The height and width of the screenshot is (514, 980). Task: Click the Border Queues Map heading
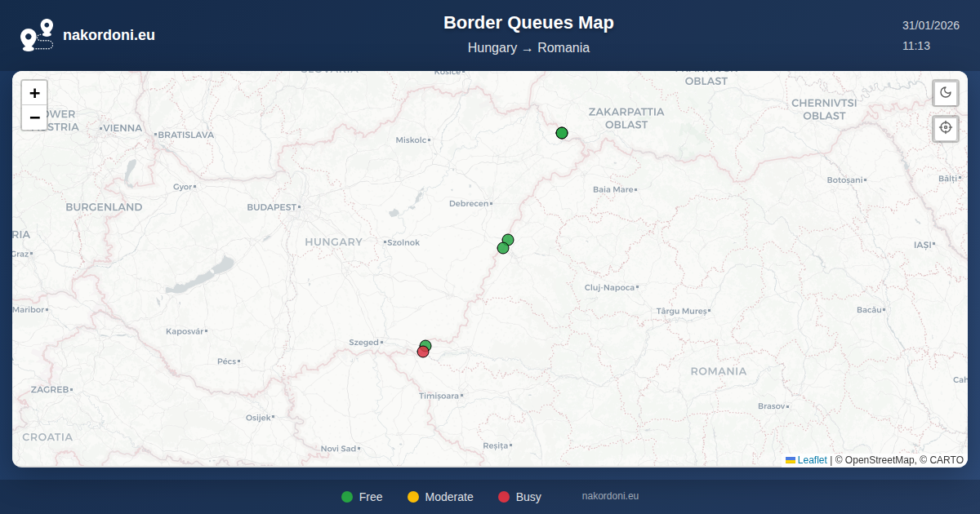[528, 23]
